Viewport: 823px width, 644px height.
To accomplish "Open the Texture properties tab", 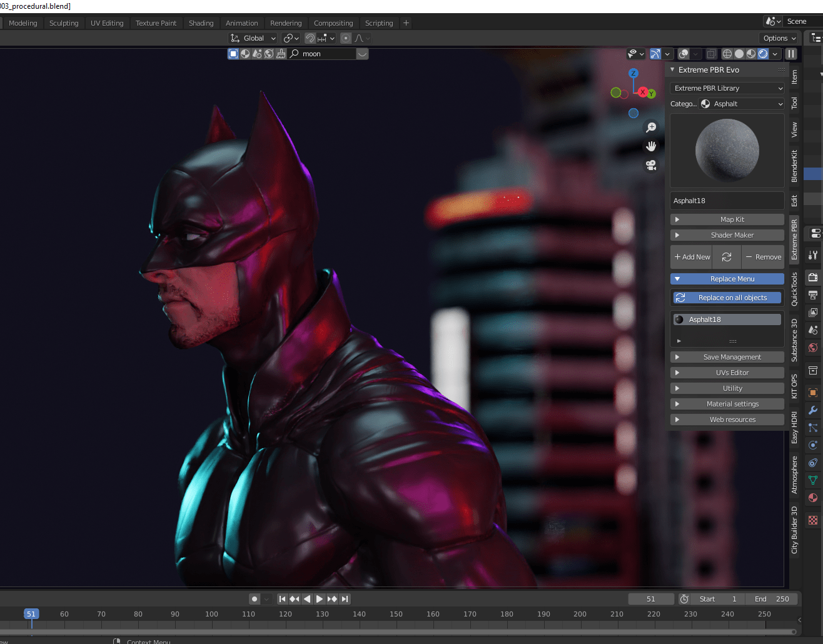I will click(x=813, y=520).
